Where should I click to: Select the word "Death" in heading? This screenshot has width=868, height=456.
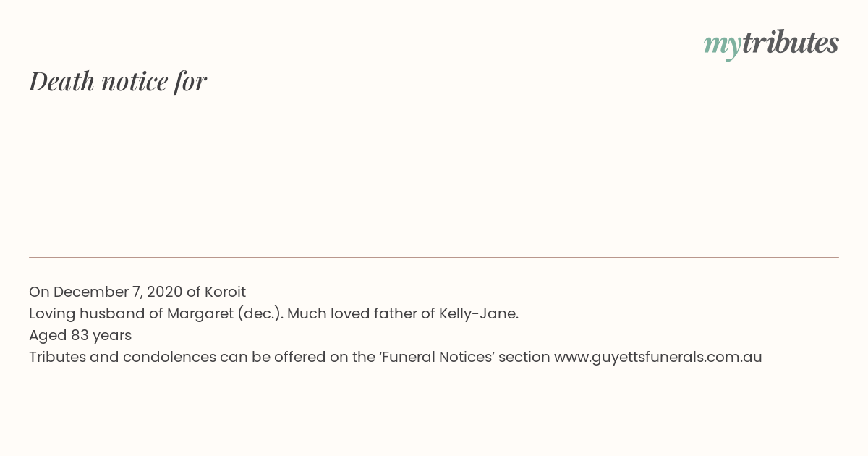coord(61,81)
